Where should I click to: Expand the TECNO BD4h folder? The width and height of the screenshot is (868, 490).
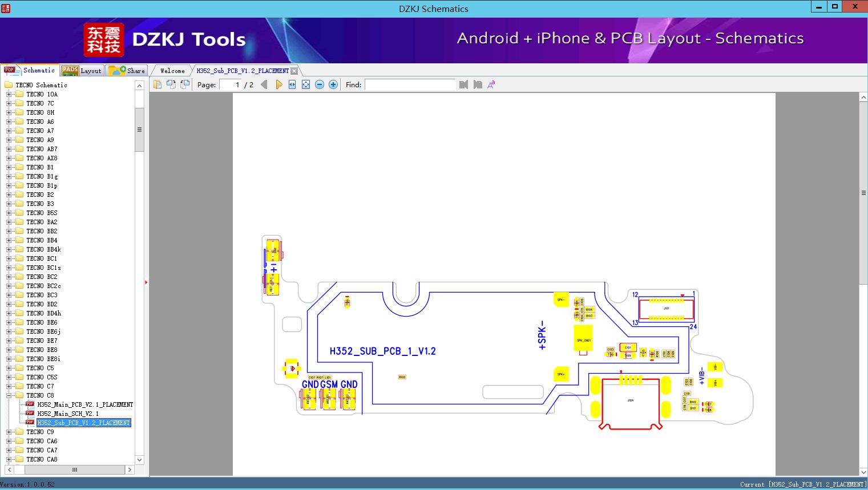(x=9, y=313)
